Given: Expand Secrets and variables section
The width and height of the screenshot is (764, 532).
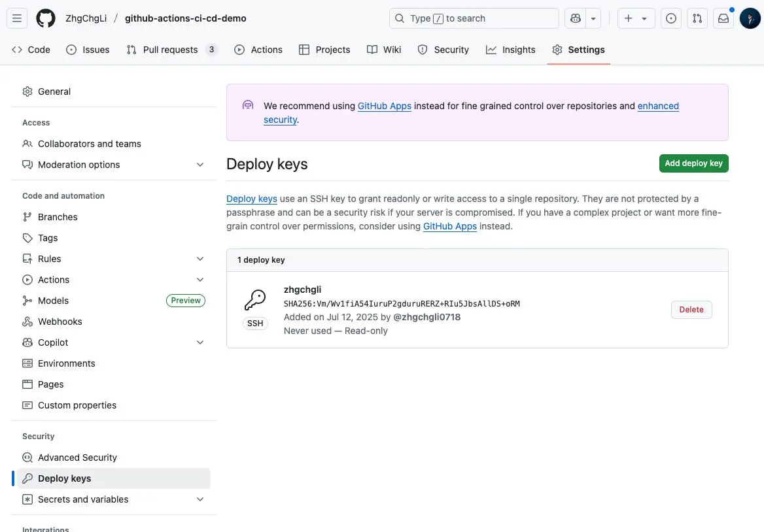Looking at the screenshot, I should tap(200, 499).
